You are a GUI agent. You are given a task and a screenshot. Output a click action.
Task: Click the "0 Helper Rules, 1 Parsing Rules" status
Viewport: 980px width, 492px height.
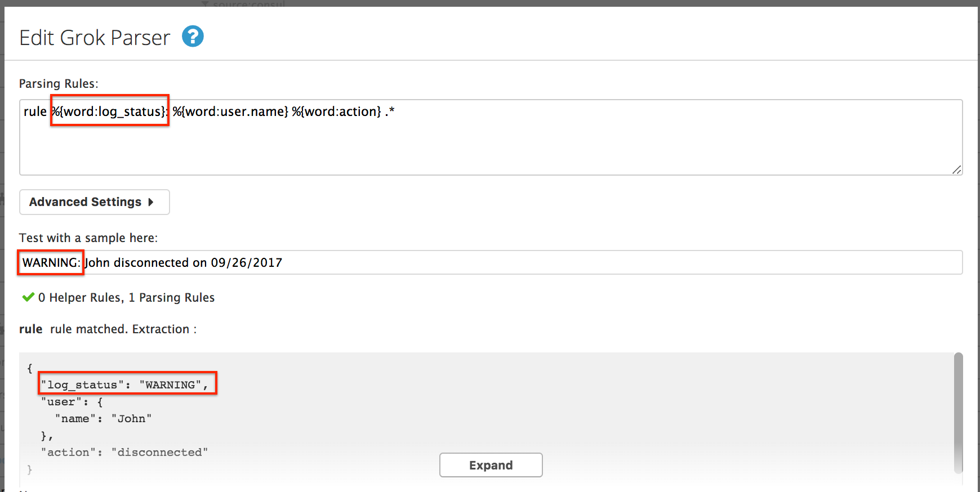pos(126,297)
